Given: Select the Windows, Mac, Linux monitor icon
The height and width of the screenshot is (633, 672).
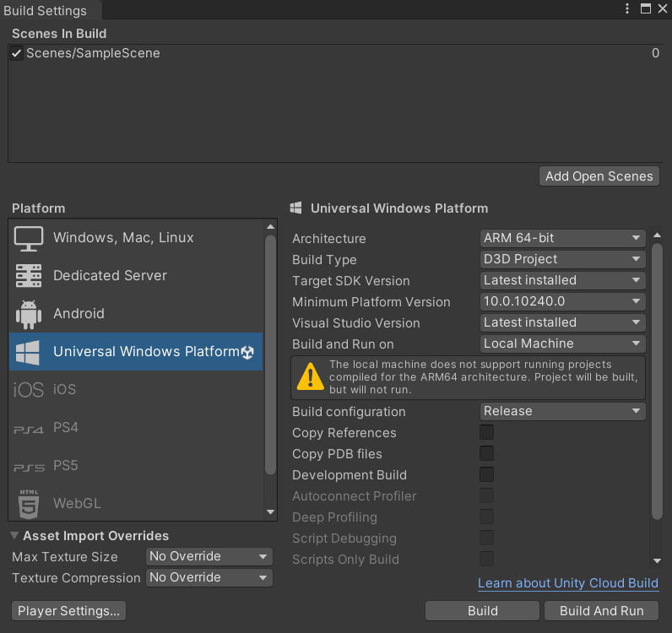Looking at the screenshot, I should tap(29, 238).
